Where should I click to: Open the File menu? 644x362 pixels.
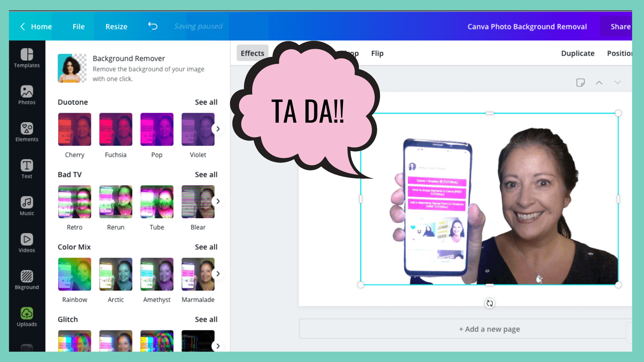coord(78,26)
